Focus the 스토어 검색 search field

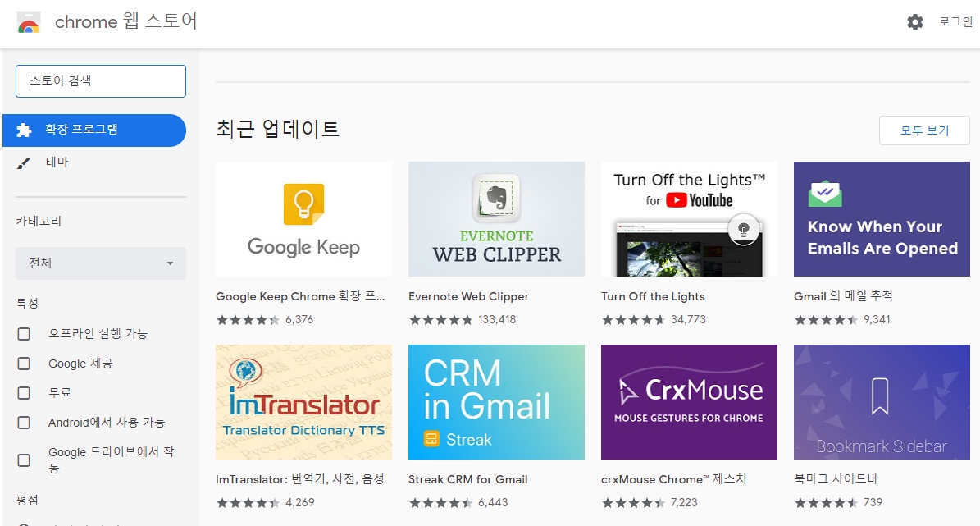(x=101, y=81)
